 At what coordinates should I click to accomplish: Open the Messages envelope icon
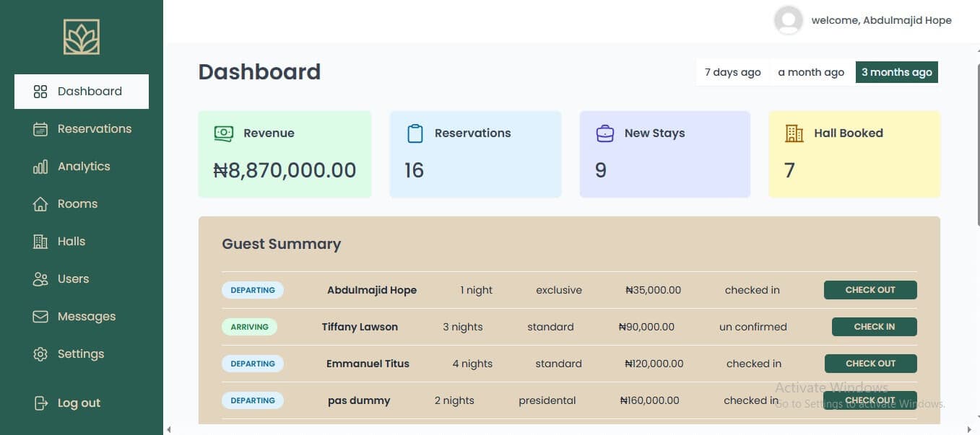point(40,316)
